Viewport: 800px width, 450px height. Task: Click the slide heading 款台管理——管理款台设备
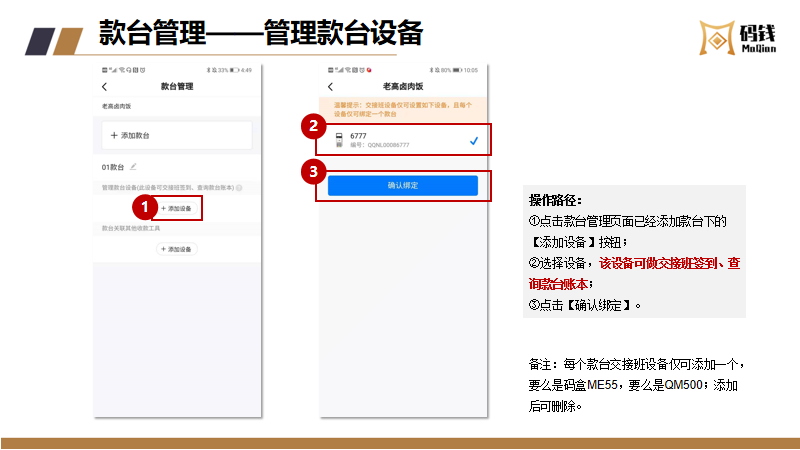[x=260, y=34]
